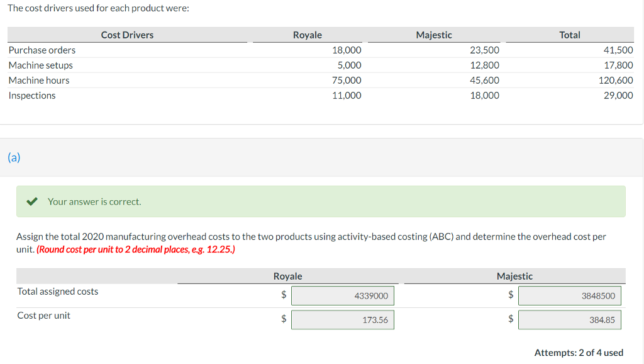Click Majestic purchase orders value 23,500
This screenshot has width=644, height=364.
pyautogui.click(x=485, y=50)
